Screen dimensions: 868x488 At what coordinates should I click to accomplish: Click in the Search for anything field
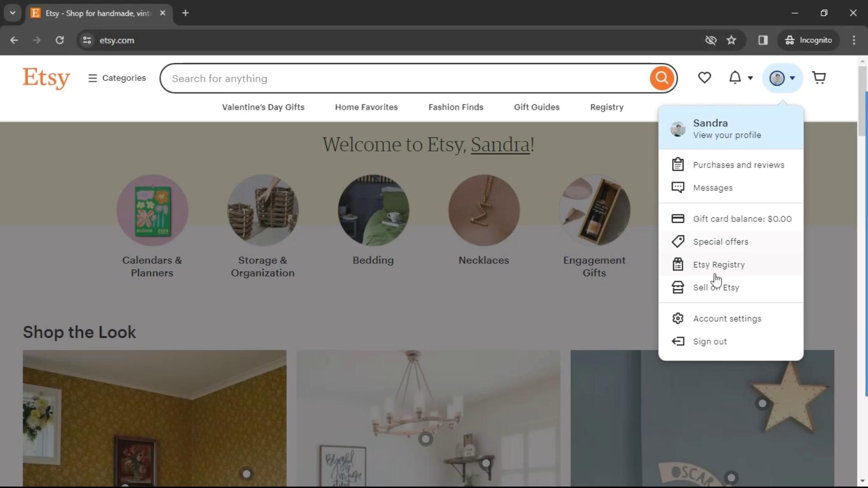[407, 79]
